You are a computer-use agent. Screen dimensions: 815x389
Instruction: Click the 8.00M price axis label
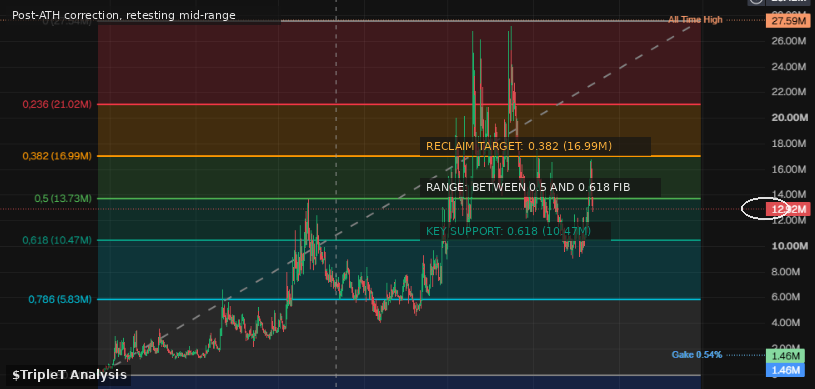tap(786, 271)
